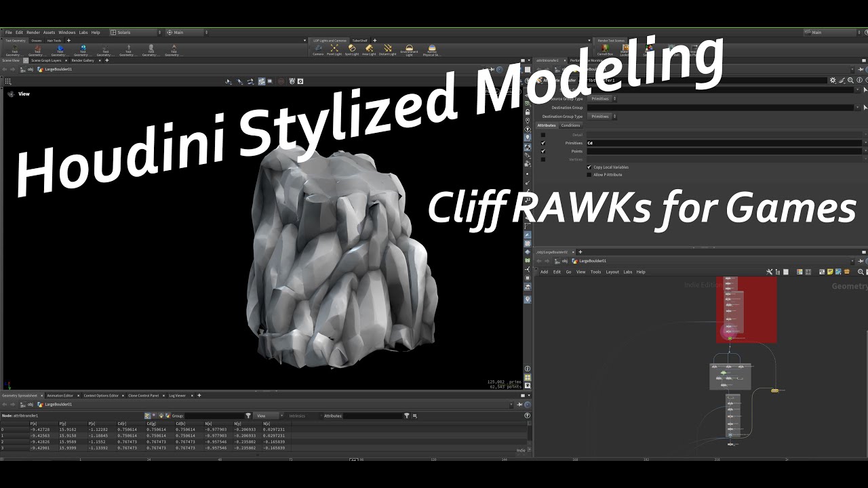Open the Assets menu
This screenshot has width=868, height=488.
coord(50,33)
